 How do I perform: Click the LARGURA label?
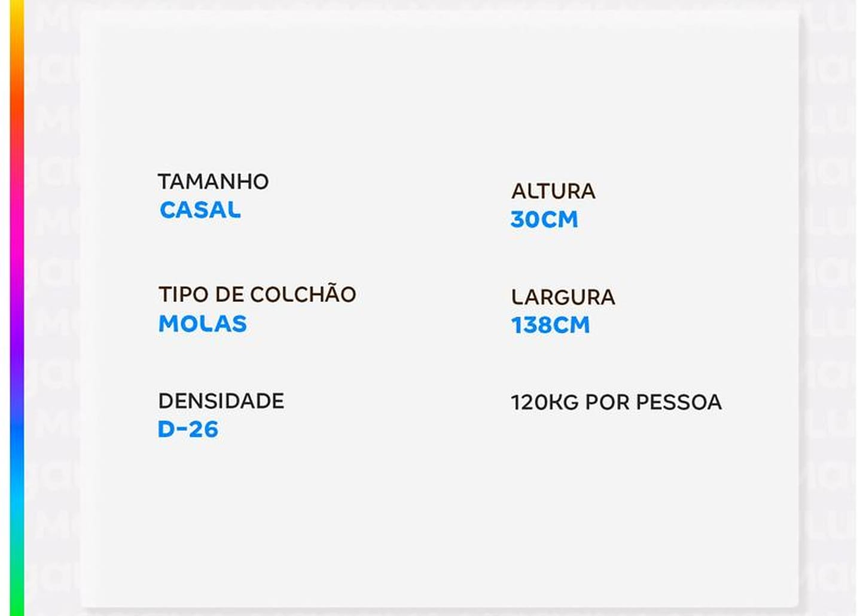point(563,297)
